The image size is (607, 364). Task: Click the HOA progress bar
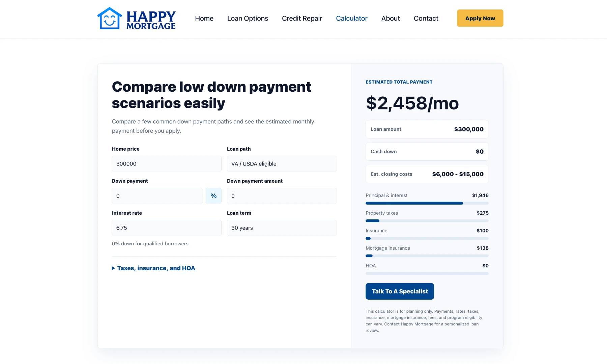(427, 273)
